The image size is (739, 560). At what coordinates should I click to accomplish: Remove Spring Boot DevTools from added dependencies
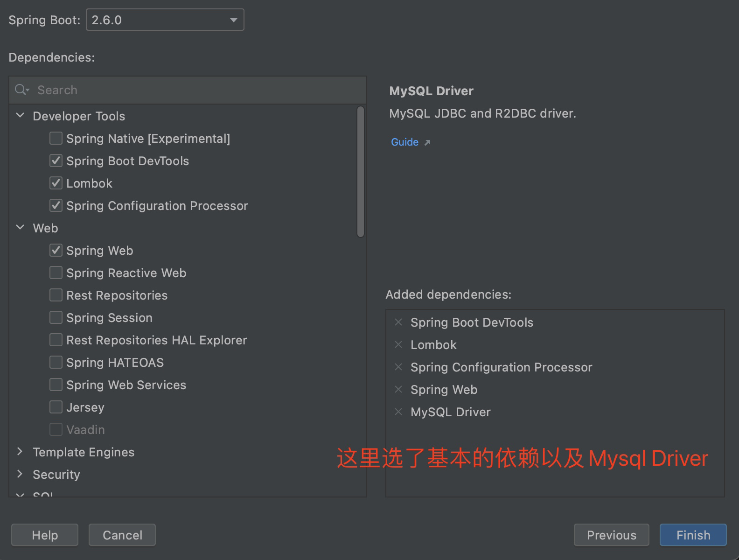pos(399,322)
